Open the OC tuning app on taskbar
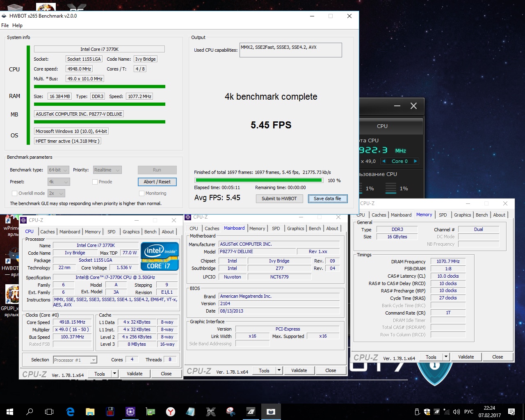This screenshot has height=420, width=525. [211, 411]
